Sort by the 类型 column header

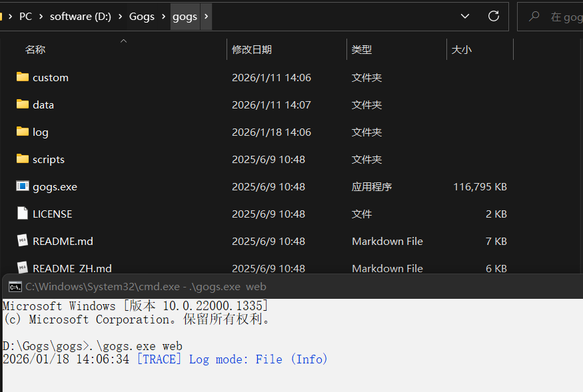362,49
